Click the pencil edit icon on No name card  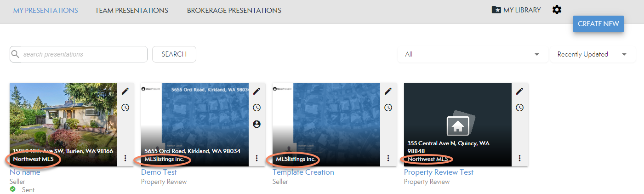(125, 91)
